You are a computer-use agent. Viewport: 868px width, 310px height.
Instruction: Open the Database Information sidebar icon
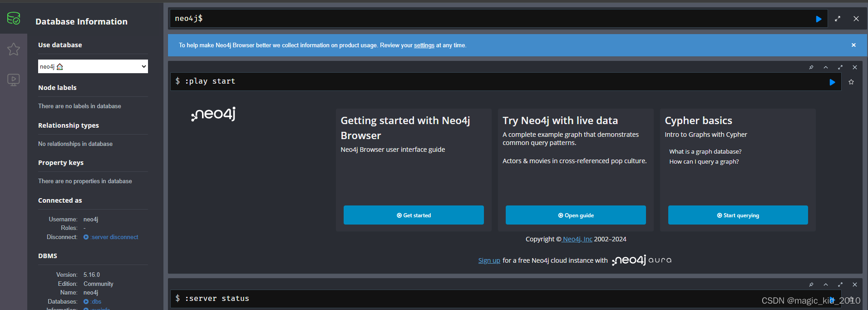pyautogui.click(x=14, y=18)
